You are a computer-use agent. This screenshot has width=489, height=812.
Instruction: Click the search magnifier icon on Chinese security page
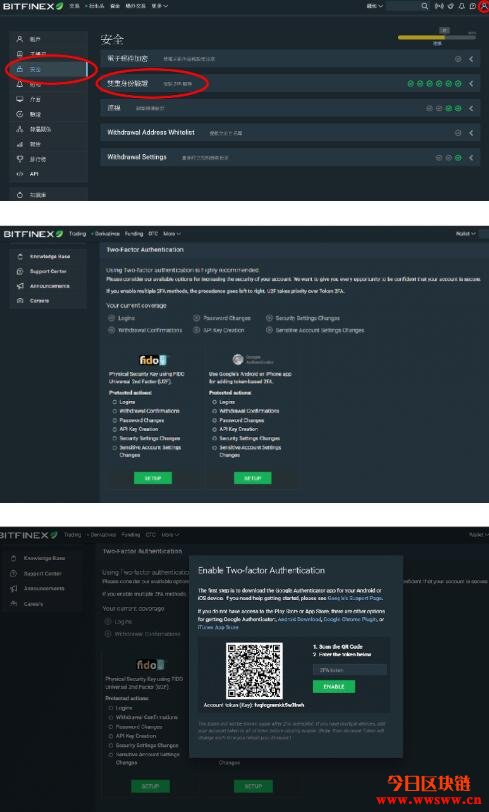click(x=425, y=6)
